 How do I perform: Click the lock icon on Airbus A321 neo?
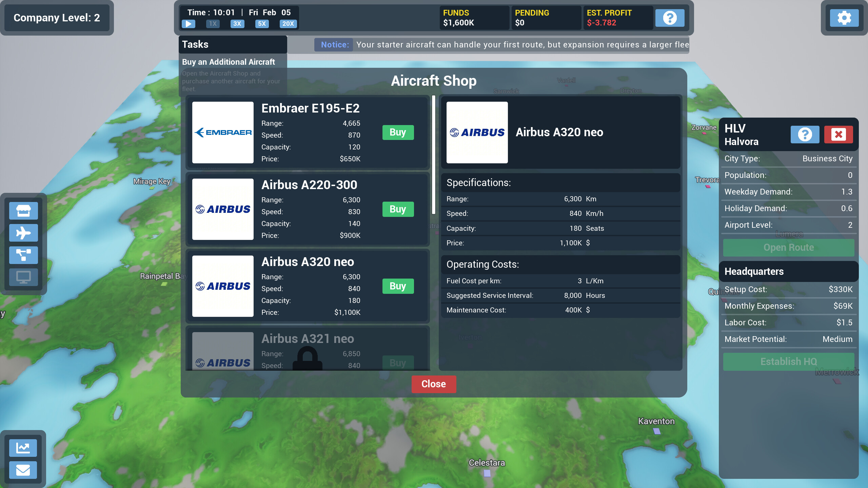307,358
